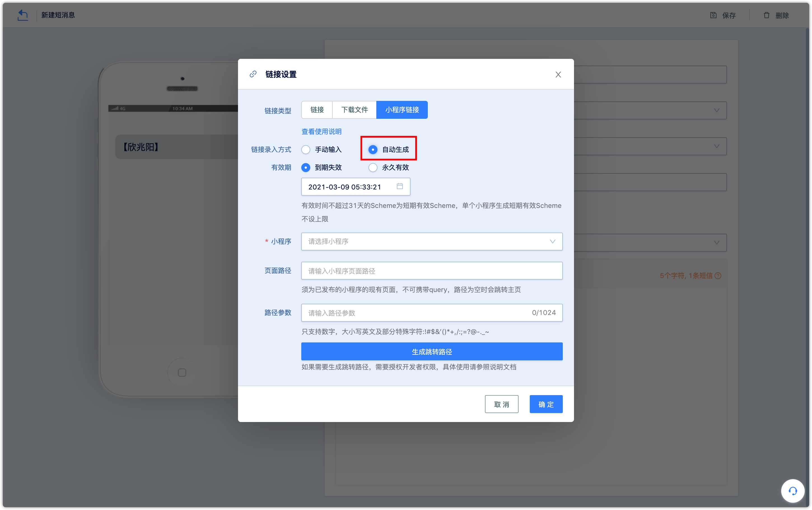812x510 pixels.
Task: Click the 生成跳转路径 button
Action: (x=432, y=351)
